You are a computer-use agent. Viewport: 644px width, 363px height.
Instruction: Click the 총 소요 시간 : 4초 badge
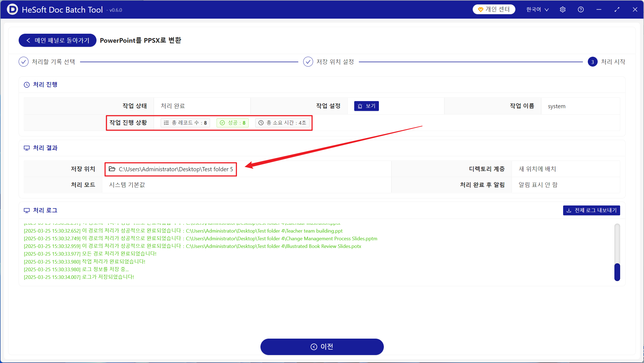point(282,123)
